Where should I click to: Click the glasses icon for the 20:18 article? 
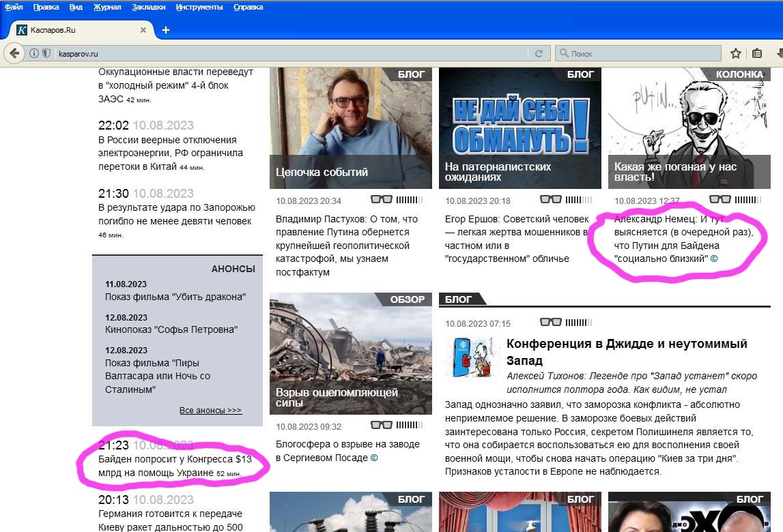[x=551, y=200]
